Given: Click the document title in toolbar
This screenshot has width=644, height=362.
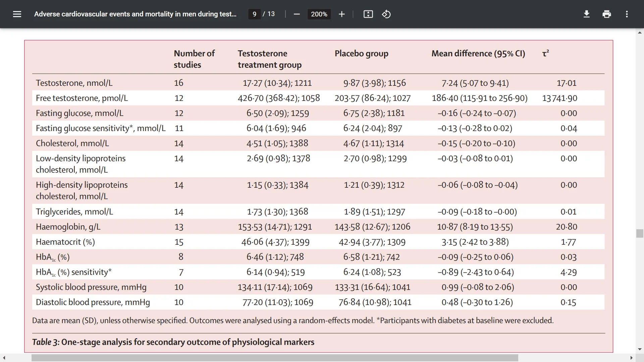Looking at the screenshot, I should [x=135, y=14].
